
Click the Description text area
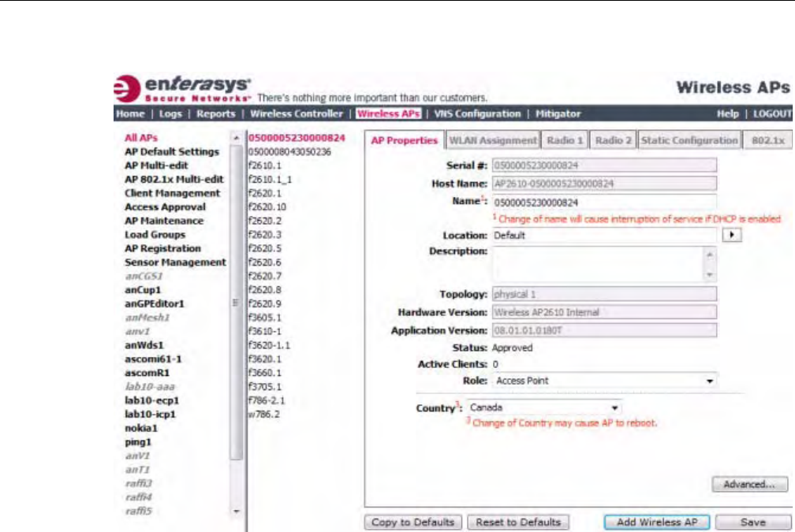[x=599, y=265]
